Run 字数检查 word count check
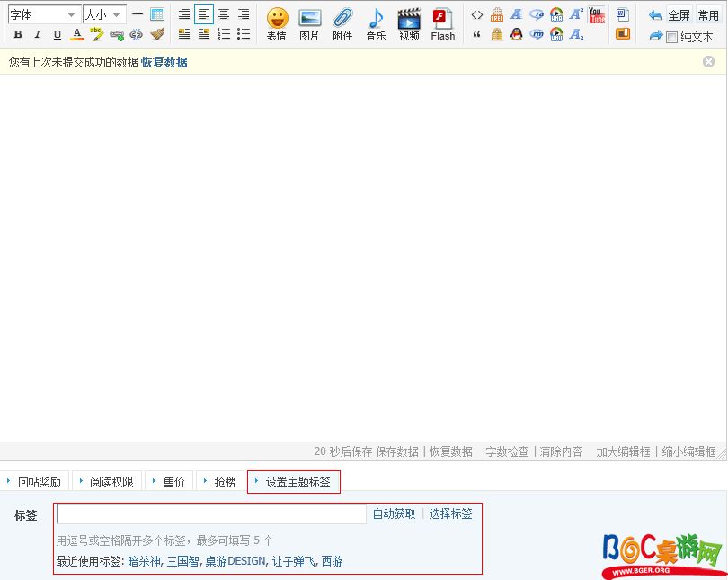 507,451
